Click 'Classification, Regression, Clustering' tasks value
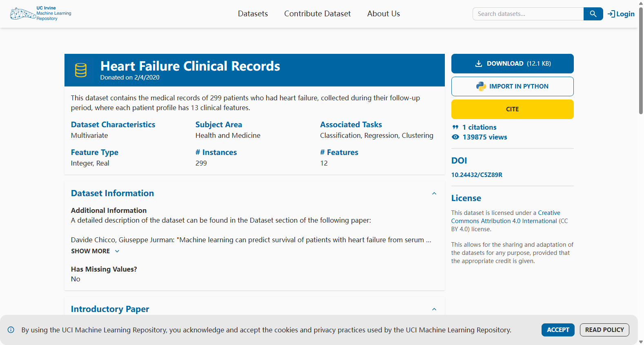The image size is (644, 345). pos(377,135)
